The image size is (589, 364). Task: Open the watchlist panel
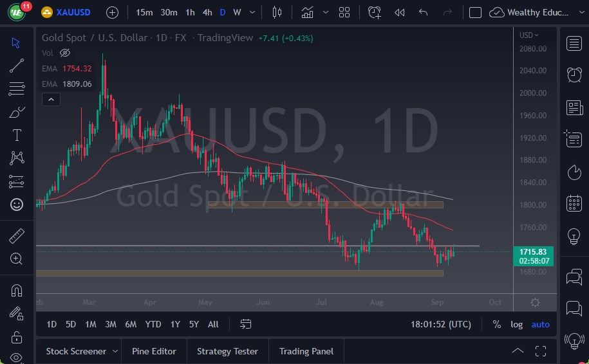tap(574, 43)
